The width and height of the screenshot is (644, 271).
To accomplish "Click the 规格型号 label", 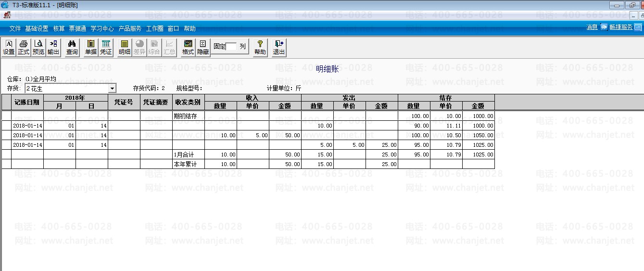I will 189,88.
